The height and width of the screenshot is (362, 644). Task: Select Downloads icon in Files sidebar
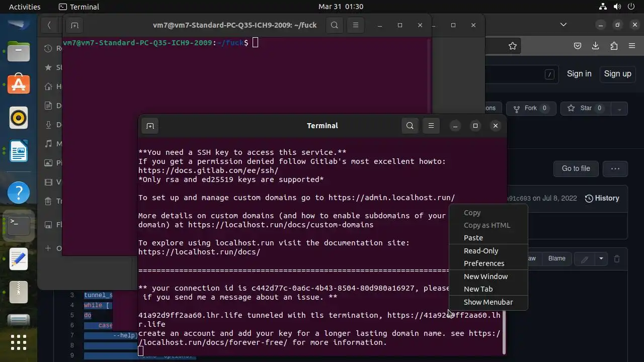point(48,125)
